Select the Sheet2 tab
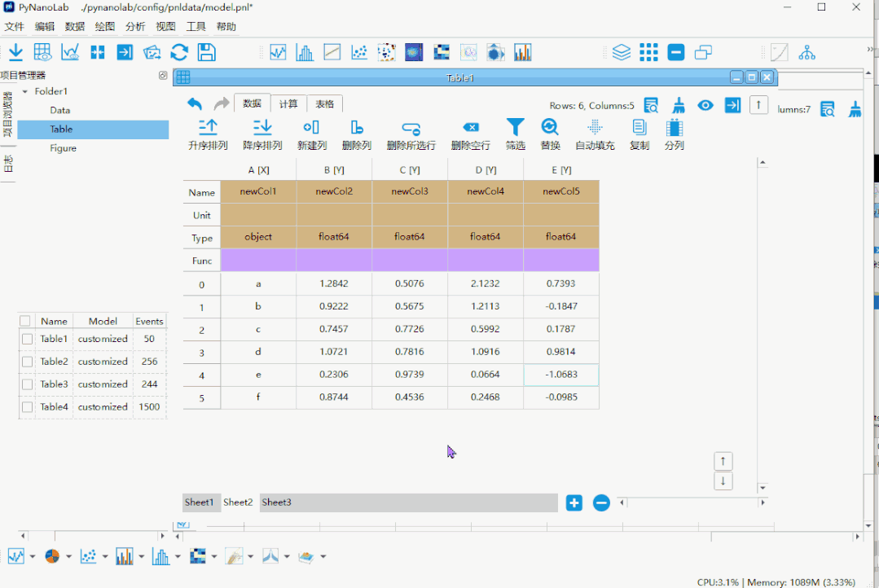The width and height of the screenshot is (879, 588). point(238,502)
